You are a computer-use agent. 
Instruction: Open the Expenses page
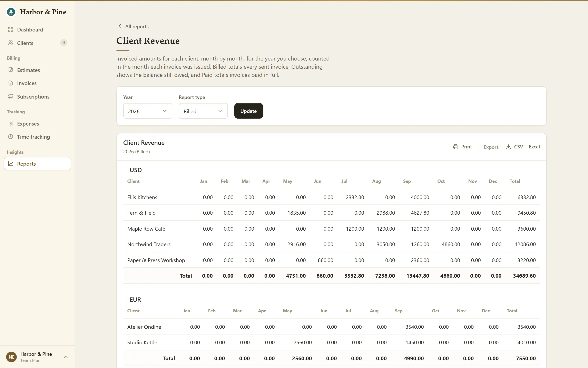[x=37, y=123]
